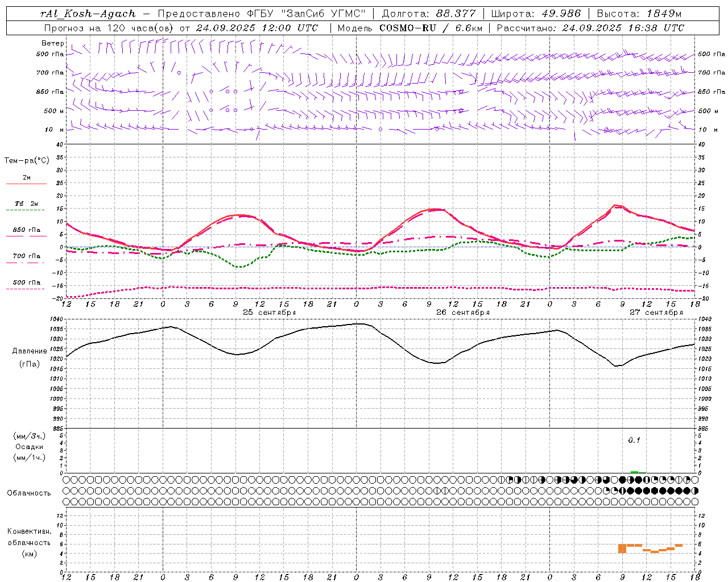Click the (км) unit under convective cloudiness
Screen dimensions: 728x582
(30, 554)
